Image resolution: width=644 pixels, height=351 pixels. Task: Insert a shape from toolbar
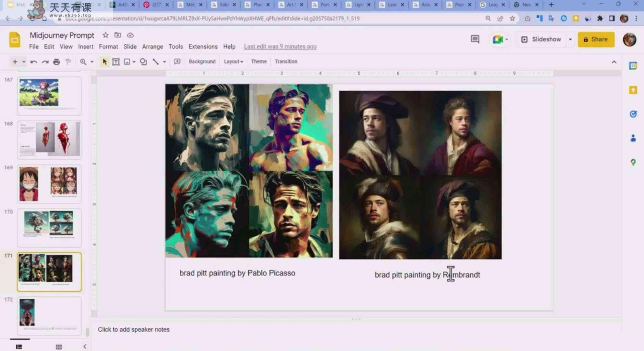point(143,62)
